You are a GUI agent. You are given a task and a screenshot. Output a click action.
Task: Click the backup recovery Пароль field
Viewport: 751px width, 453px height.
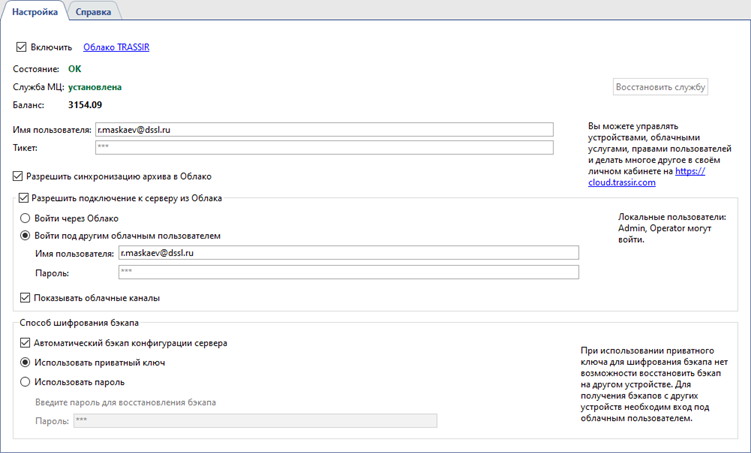(255, 420)
